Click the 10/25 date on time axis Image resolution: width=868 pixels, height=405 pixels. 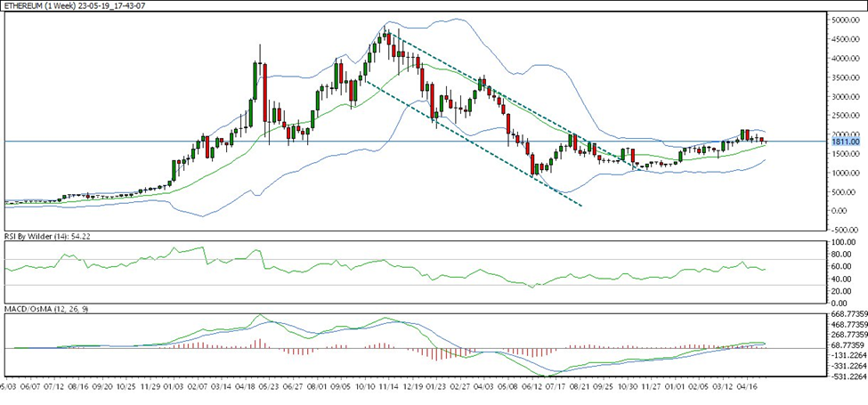click(126, 389)
